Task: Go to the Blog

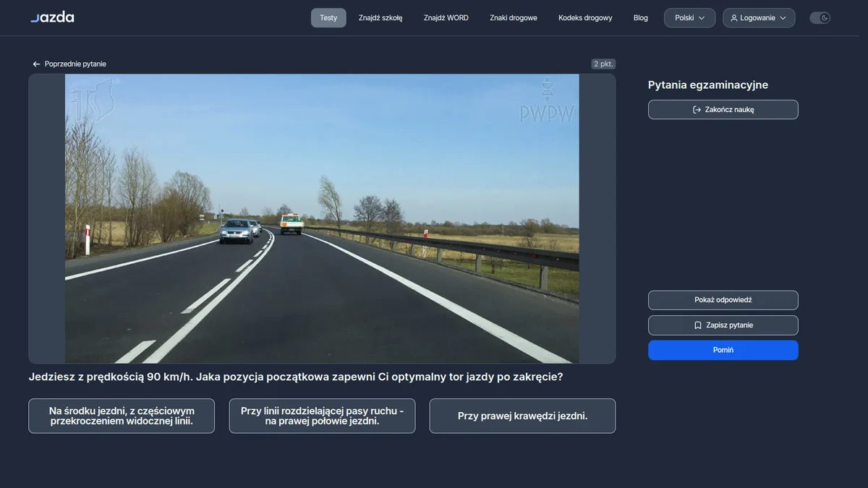Action: [x=641, y=18]
